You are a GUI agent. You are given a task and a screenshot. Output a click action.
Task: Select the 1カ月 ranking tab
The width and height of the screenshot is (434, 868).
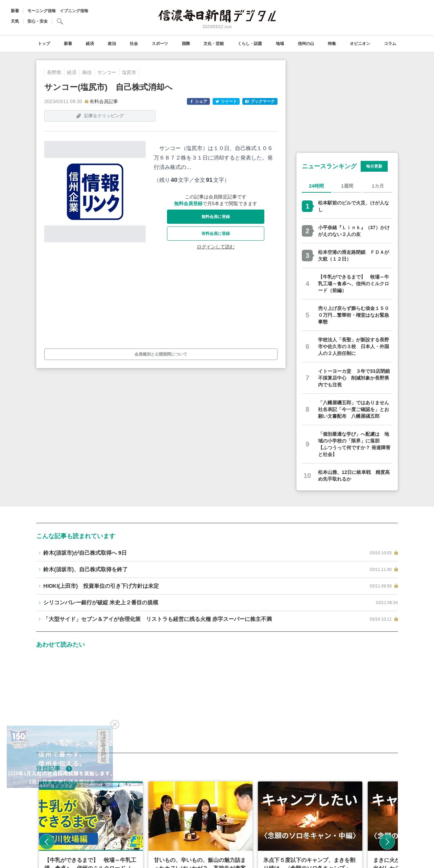pos(378,186)
